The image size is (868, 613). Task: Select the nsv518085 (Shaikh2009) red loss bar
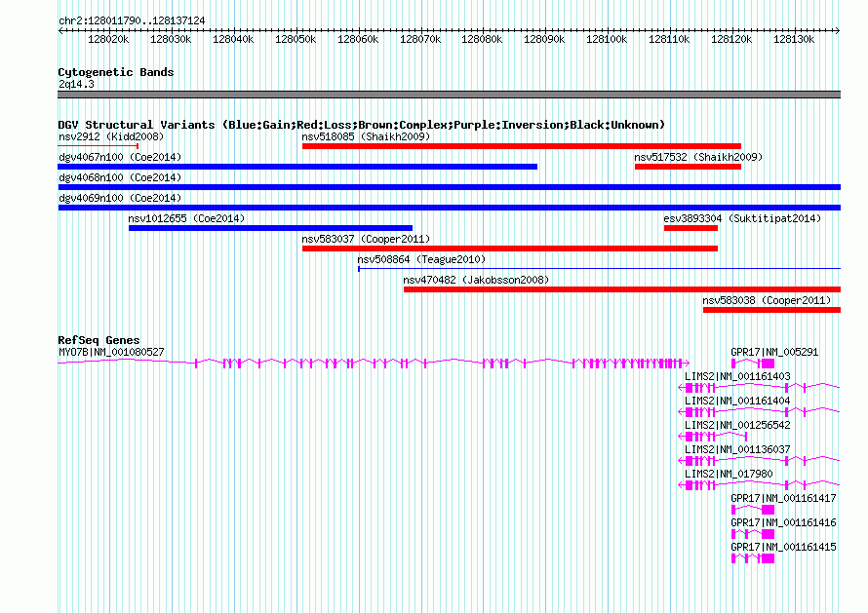[522, 146]
